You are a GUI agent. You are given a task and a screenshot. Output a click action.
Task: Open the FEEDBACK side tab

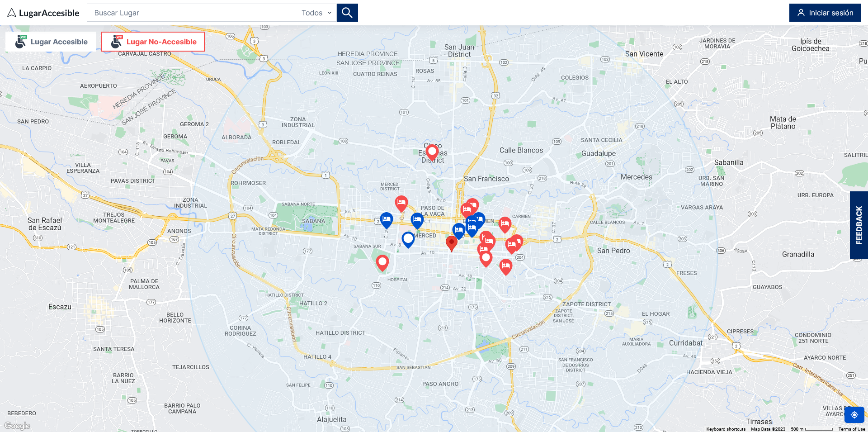859,225
